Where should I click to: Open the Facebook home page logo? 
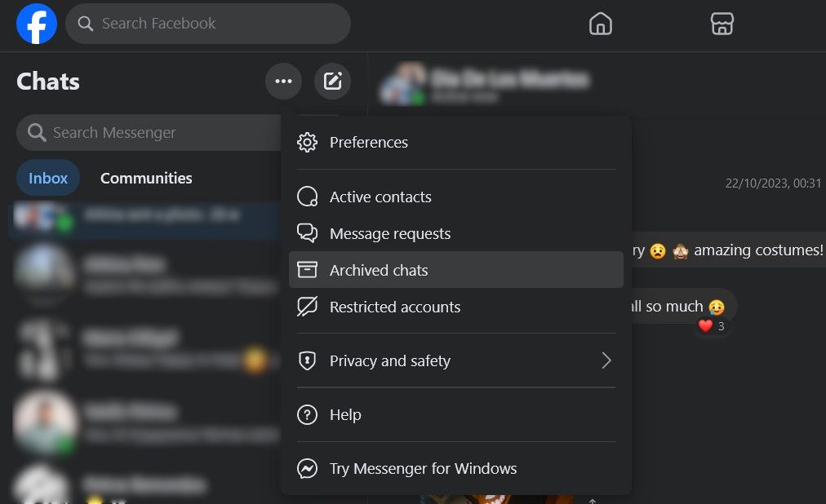36,23
